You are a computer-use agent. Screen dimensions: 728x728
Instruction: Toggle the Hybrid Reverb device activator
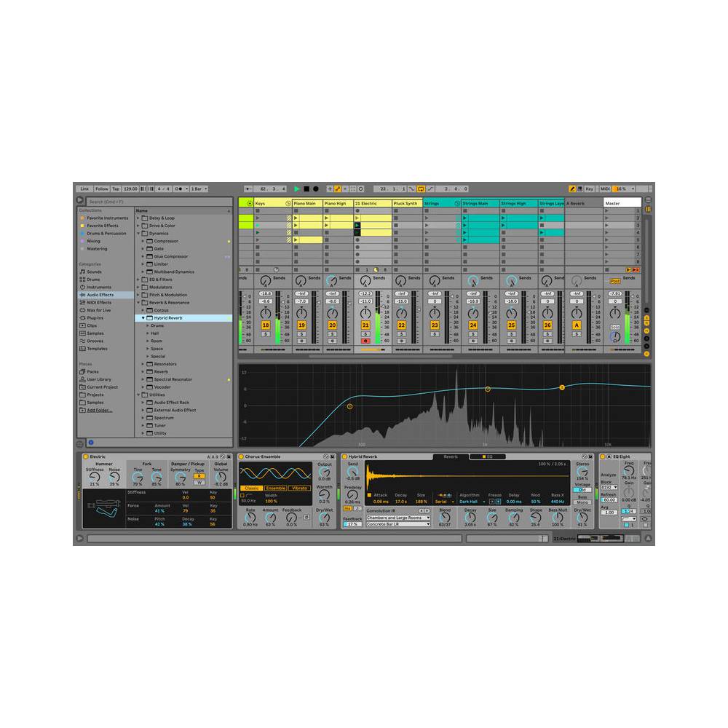point(345,456)
